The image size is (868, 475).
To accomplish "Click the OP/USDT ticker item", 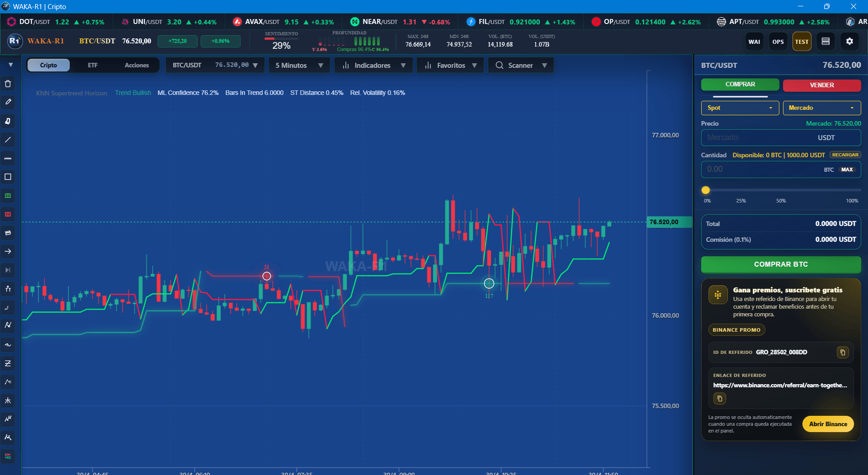I will [646, 22].
